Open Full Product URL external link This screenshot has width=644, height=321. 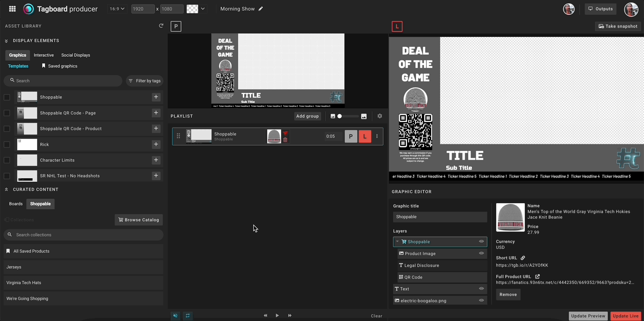point(538,277)
